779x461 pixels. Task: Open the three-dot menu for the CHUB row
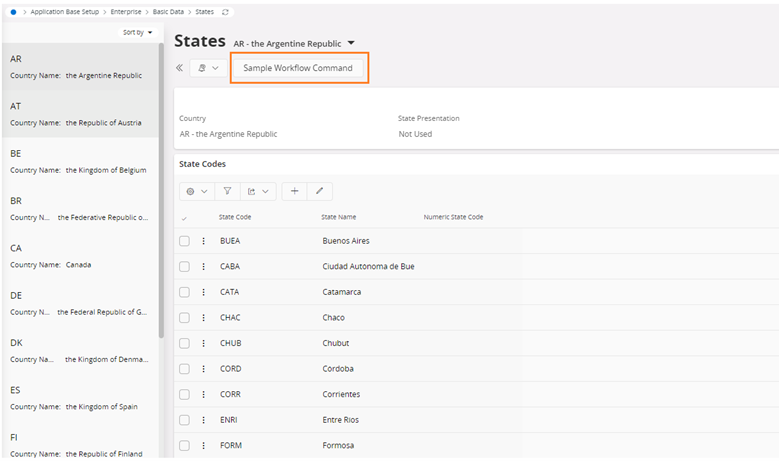pyautogui.click(x=203, y=343)
